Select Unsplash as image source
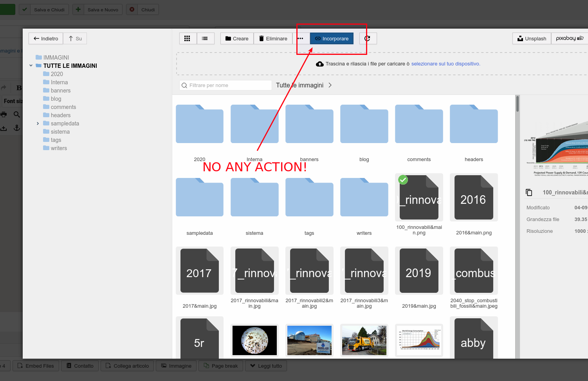588x381 pixels. (531, 38)
